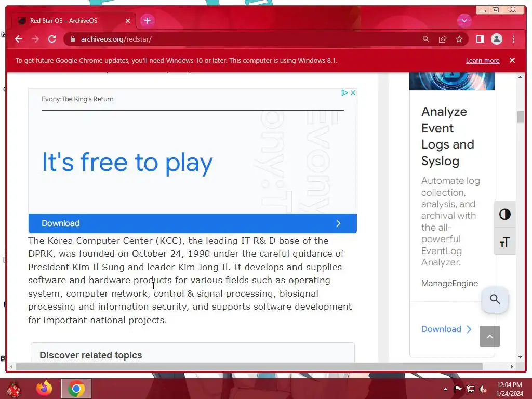Expand the tab search dropdown arrow
This screenshot has height=399, width=532.
(464, 21)
